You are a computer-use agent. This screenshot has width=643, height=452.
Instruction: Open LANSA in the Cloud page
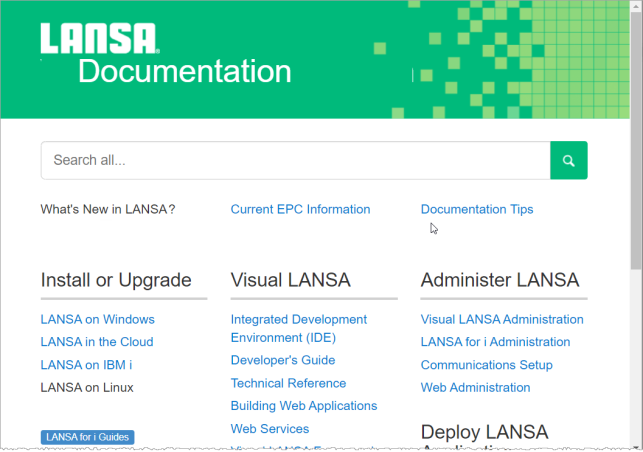96,342
